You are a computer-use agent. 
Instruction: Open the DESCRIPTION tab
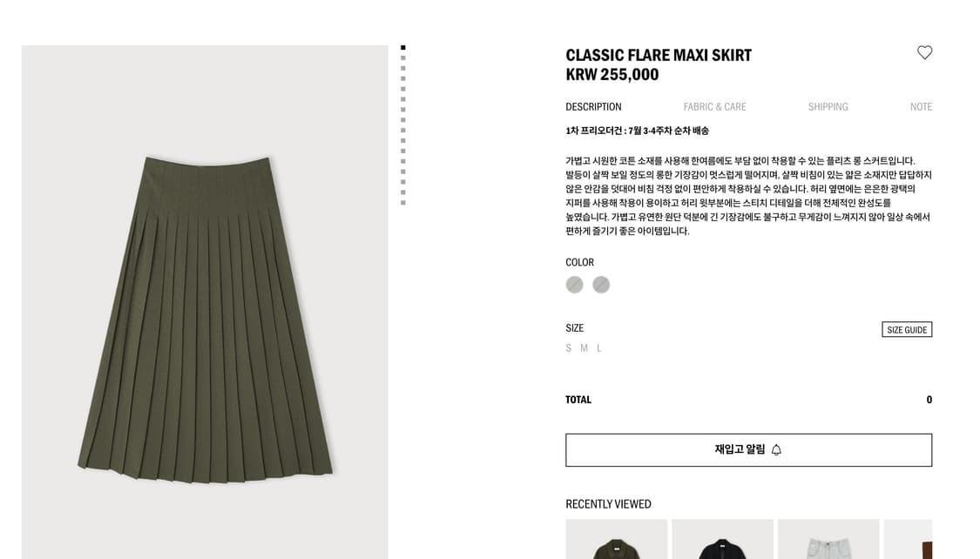click(593, 107)
